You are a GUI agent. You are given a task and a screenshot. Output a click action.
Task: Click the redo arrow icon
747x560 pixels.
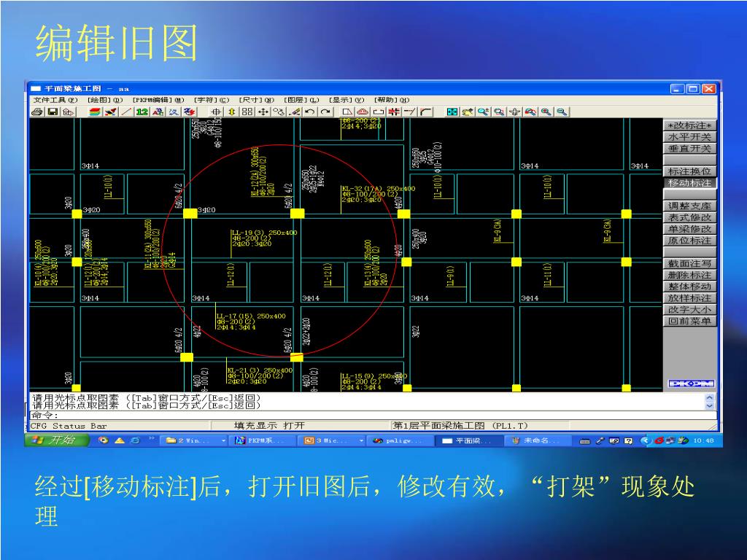(x=325, y=112)
